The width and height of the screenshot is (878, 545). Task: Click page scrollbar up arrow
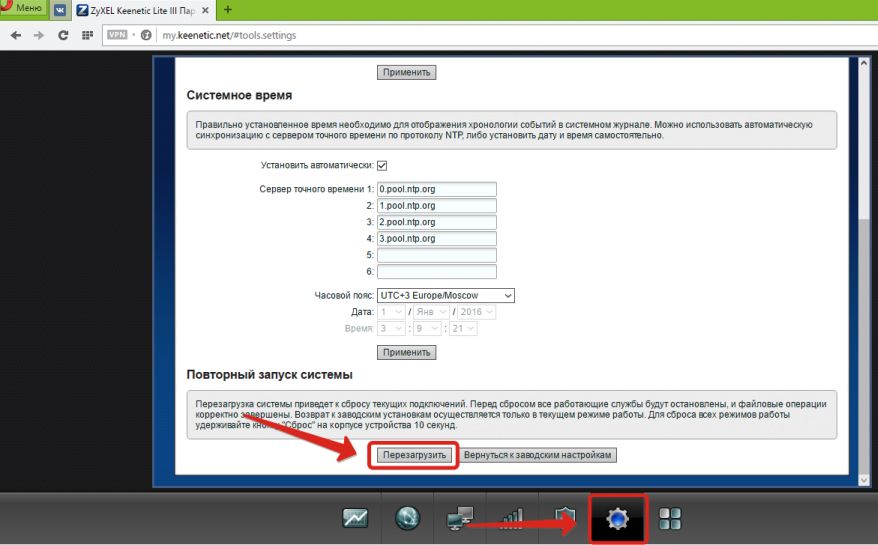(x=863, y=63)
